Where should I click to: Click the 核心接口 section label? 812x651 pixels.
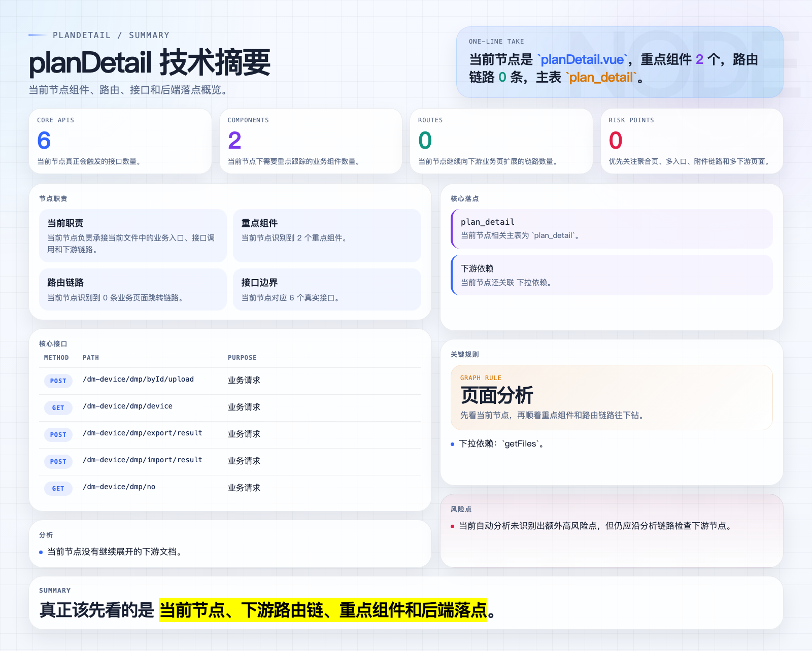click(x=53, y=344)
